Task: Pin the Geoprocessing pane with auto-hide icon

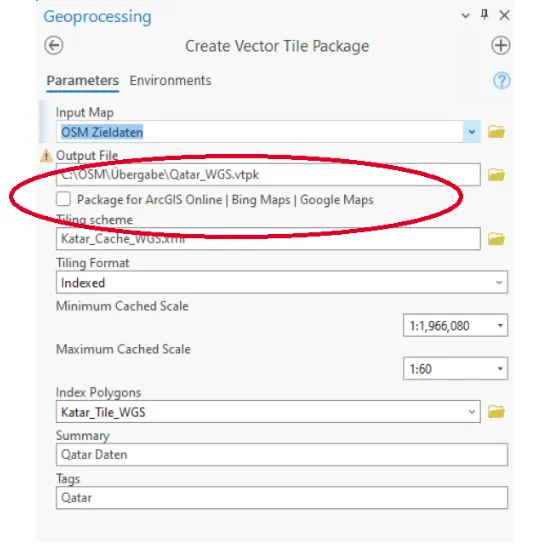Action: 484,15
